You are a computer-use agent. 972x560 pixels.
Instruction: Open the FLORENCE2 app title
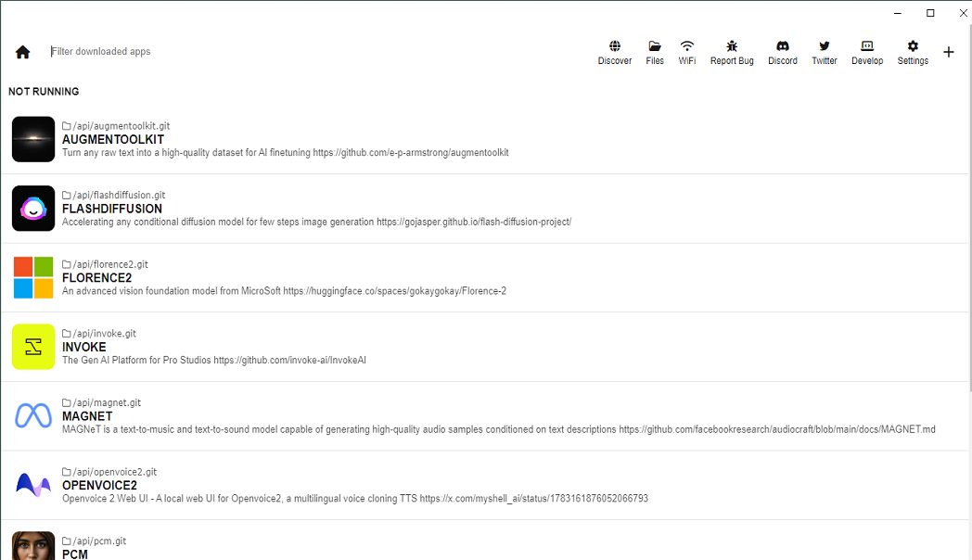tap(96, 278)
